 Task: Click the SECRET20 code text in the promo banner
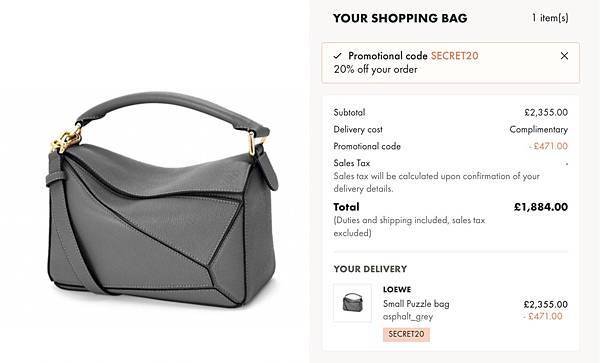coord(455,56)
